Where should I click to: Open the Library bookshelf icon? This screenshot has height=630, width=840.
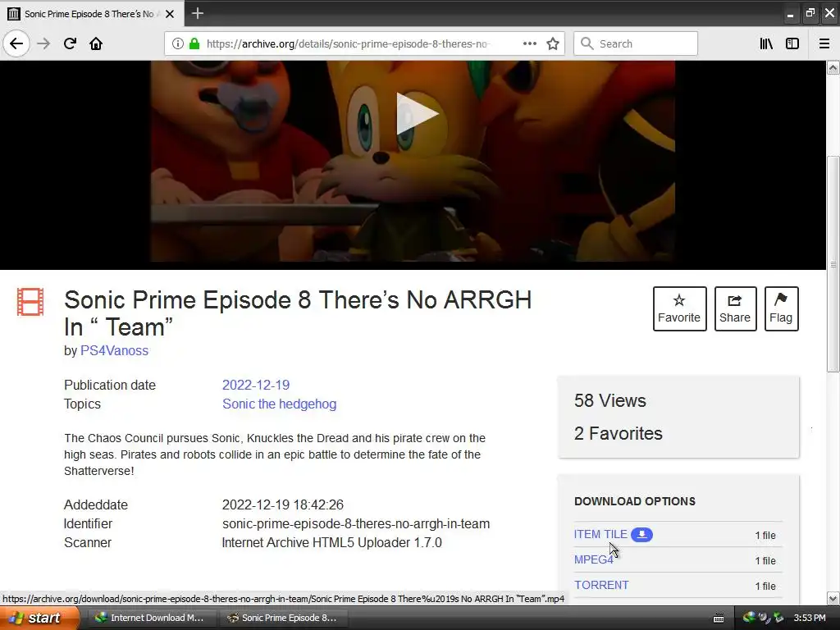[x=766, y=43]
